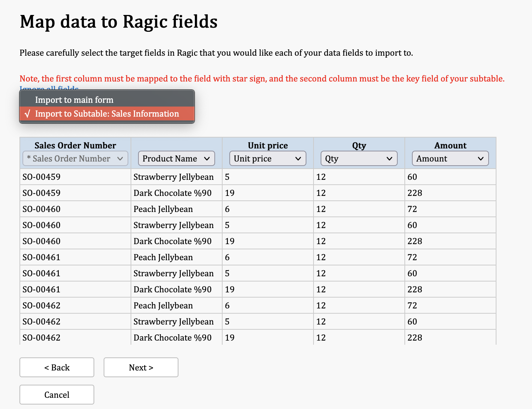Click the chevron arrow on the Amount dropdown
The width and height of the screenshot is (532, 409).
(x=481, y=159)
